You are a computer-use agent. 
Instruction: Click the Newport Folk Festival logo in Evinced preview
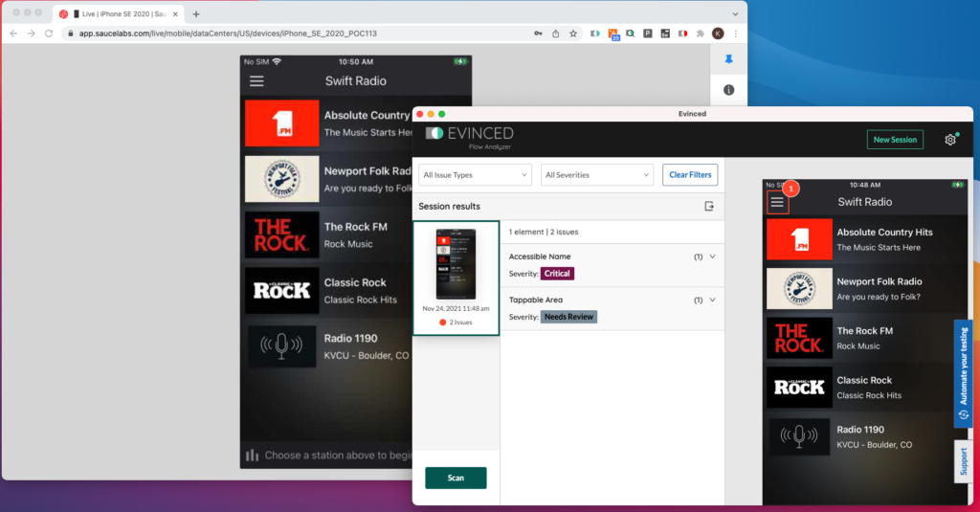tap(799, 289)
